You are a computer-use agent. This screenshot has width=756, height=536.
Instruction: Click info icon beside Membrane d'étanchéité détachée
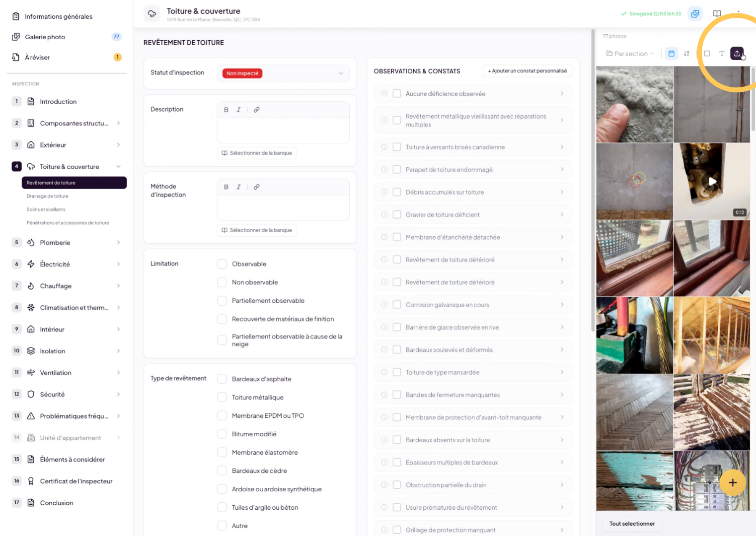pyautogui.click(x=384, y=237)
